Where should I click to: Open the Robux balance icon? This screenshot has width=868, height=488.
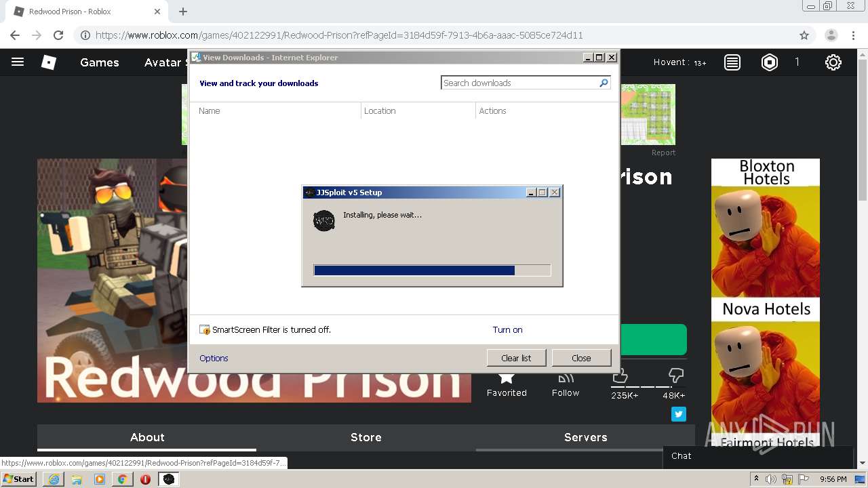[x=770, y=62]
